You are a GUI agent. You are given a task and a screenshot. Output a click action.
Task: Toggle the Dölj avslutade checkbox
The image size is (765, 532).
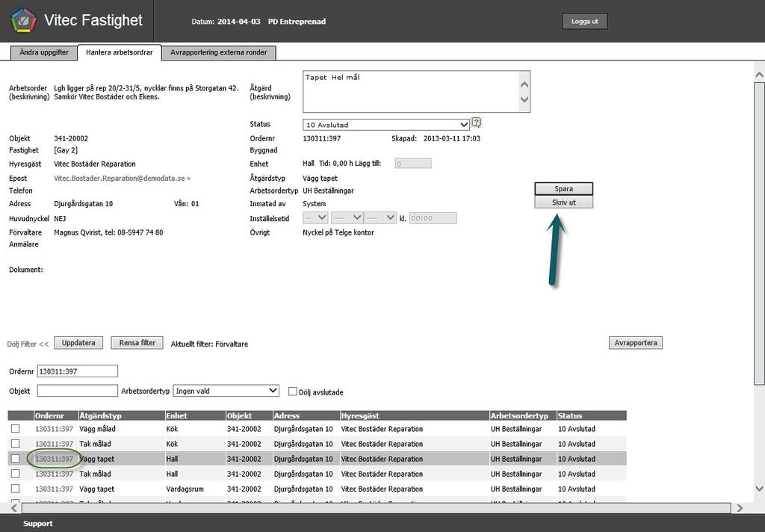tap(293, 392)
